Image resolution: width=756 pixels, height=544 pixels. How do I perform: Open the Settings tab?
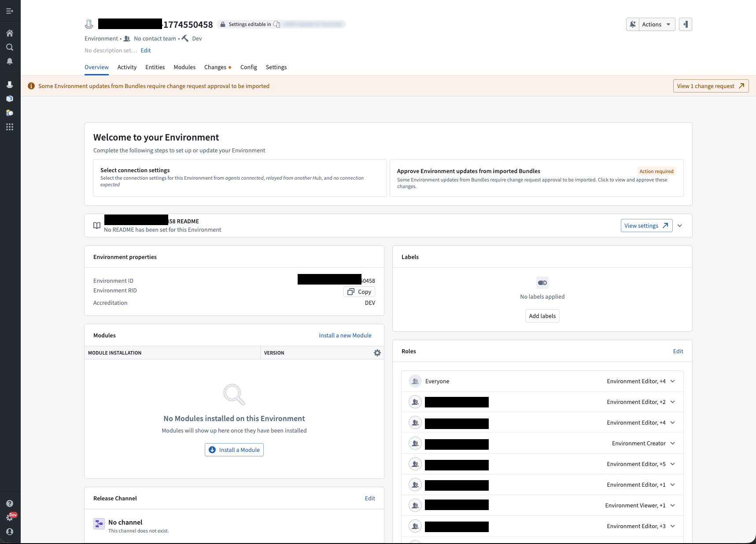(276, 67)
